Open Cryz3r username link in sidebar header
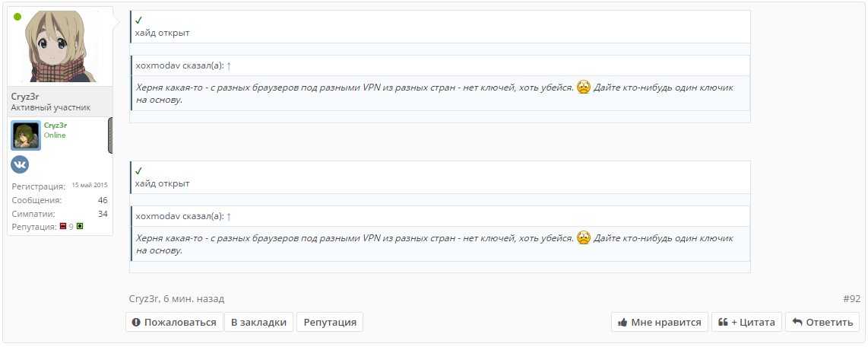Viewport: 868px width, 347px height. (x=25, y=97)
